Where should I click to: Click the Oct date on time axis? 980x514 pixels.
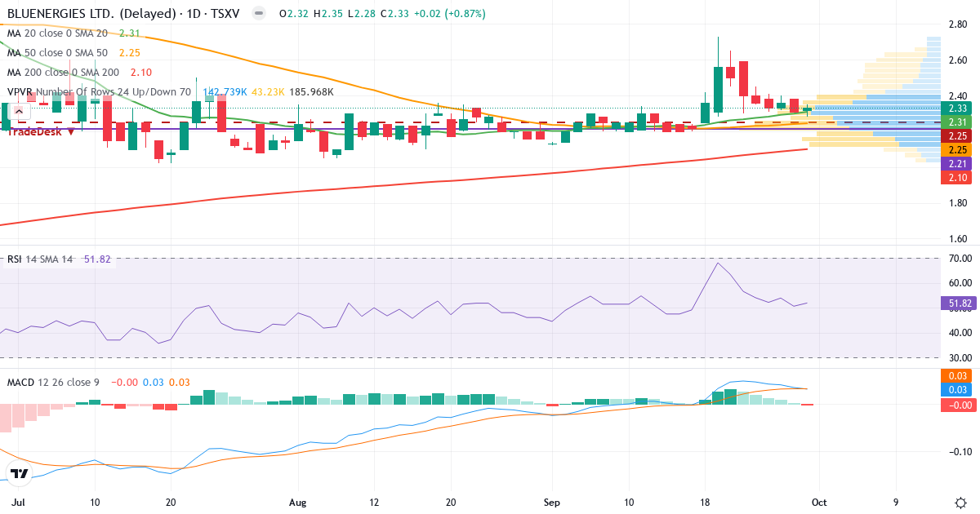[819, 501]
